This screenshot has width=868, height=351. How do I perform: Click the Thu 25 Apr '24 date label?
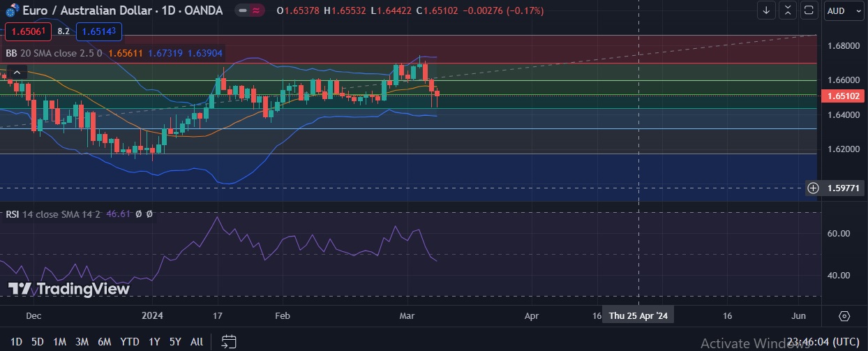click(x=638, y=316)
